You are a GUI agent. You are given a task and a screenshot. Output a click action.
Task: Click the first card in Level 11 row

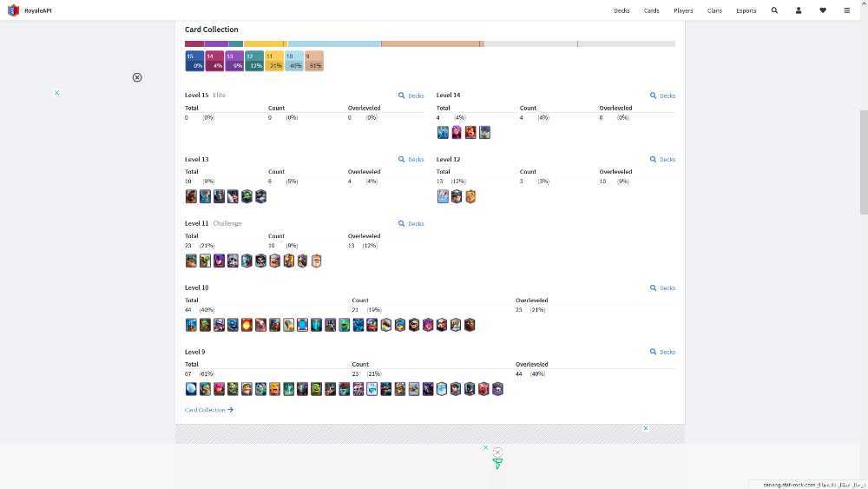[191, 261]
